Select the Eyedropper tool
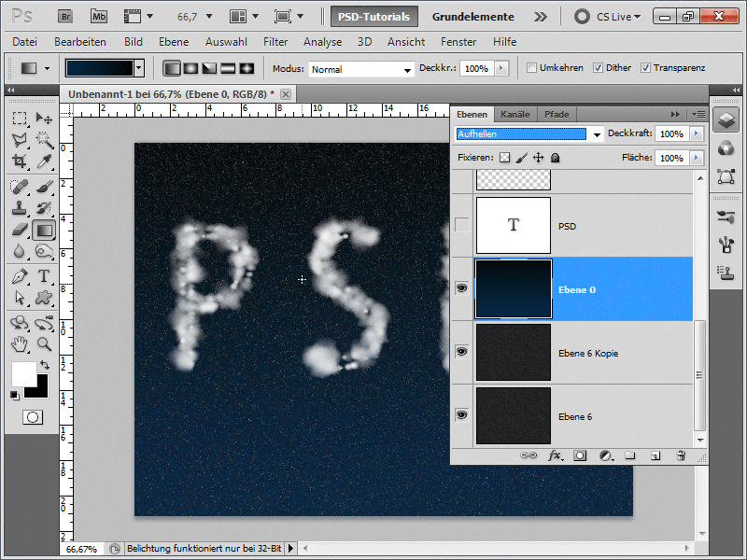747x560 pixels. point(44,161)
